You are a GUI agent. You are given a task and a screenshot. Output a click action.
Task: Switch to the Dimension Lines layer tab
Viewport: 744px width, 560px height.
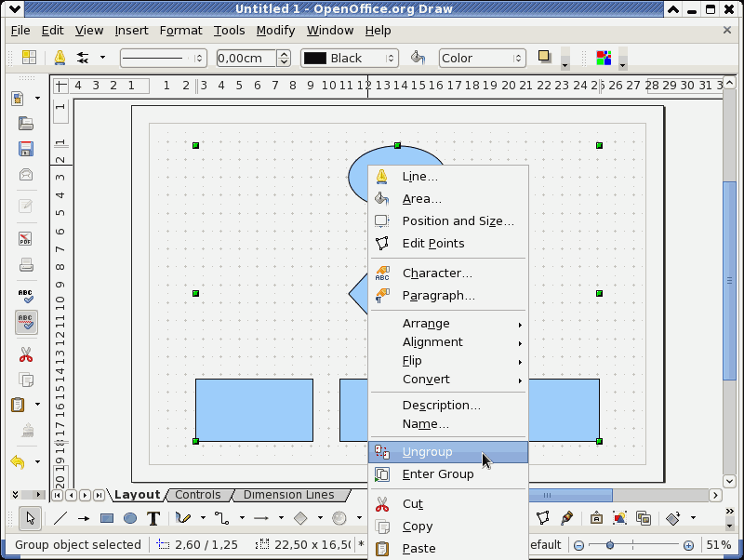(288, 495)
